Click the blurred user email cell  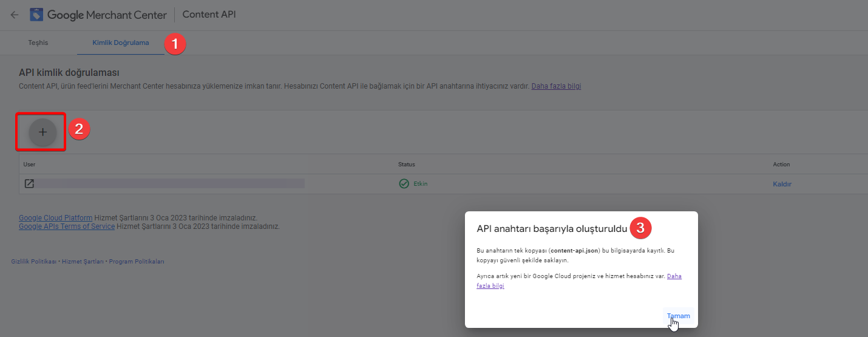click(171, 183)
